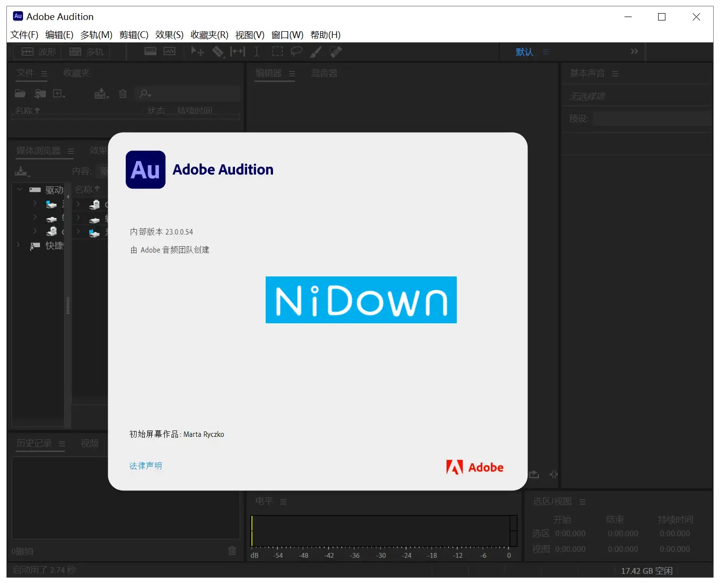Click the trash icon in the Files panel

point(123,93)
